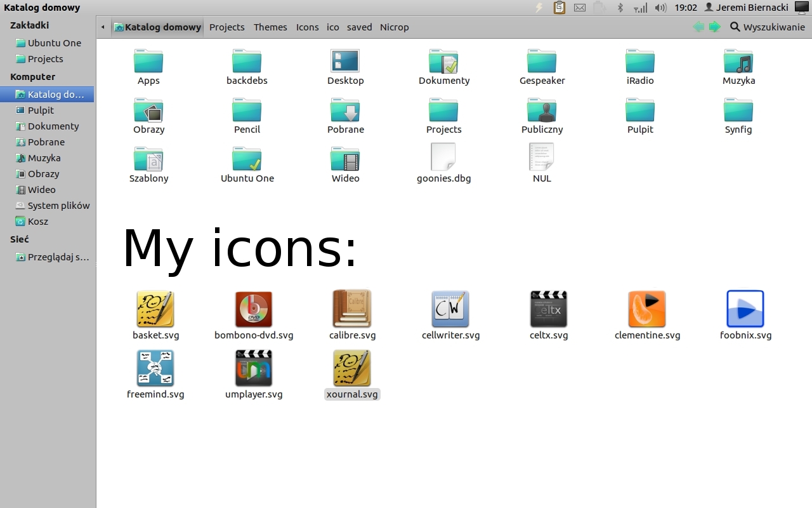Open the network signal indicator
This screenshot has width=812, height=508.
point(641,8)
